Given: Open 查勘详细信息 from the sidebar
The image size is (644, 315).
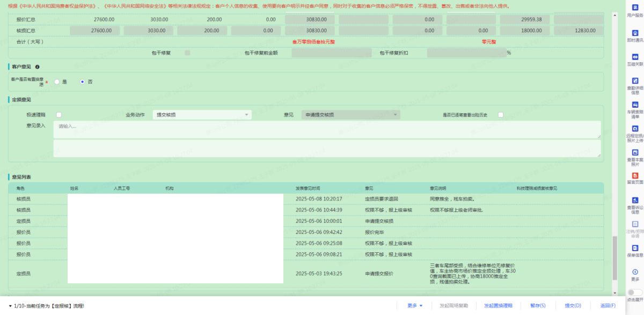Looking at the screenshot, I should click(635, 81).
